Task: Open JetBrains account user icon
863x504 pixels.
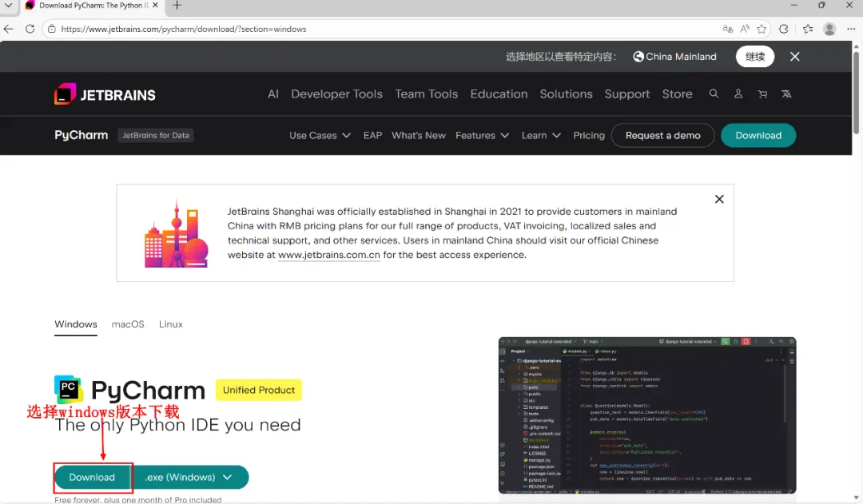Action: click(738, 93)
